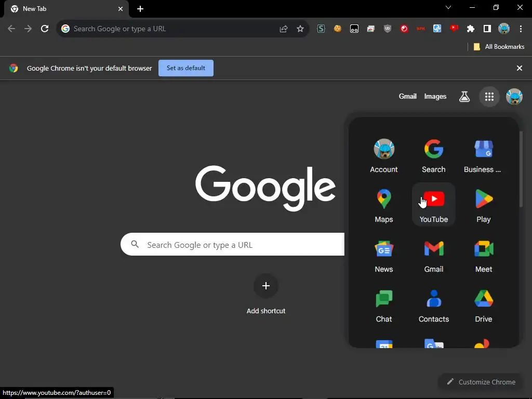Open Business Profile app icon
This screenshot has height=399, width=532.
484,155
